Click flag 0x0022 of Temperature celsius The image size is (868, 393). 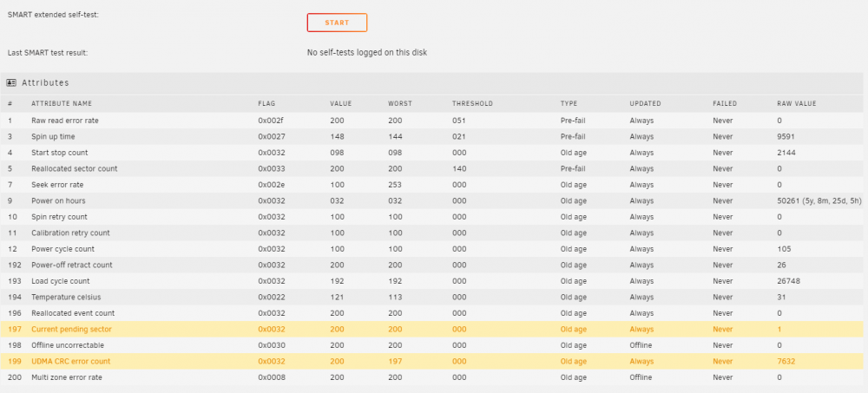tap(271, 297)
